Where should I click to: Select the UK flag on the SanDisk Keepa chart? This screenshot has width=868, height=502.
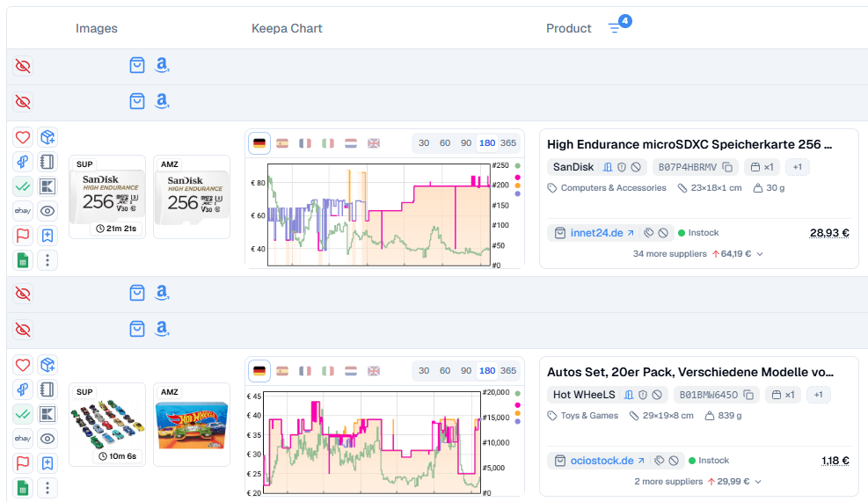click(374, 143)
